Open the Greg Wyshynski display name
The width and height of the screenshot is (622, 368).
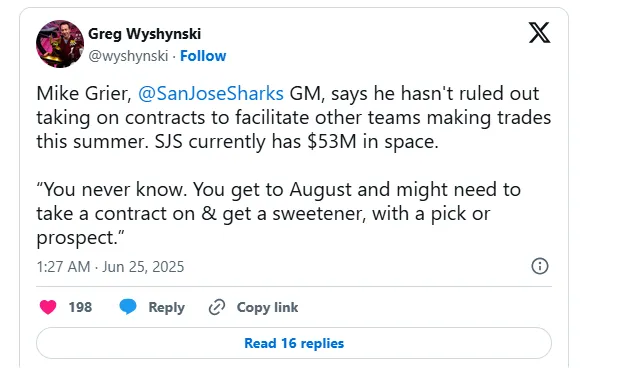144,34
